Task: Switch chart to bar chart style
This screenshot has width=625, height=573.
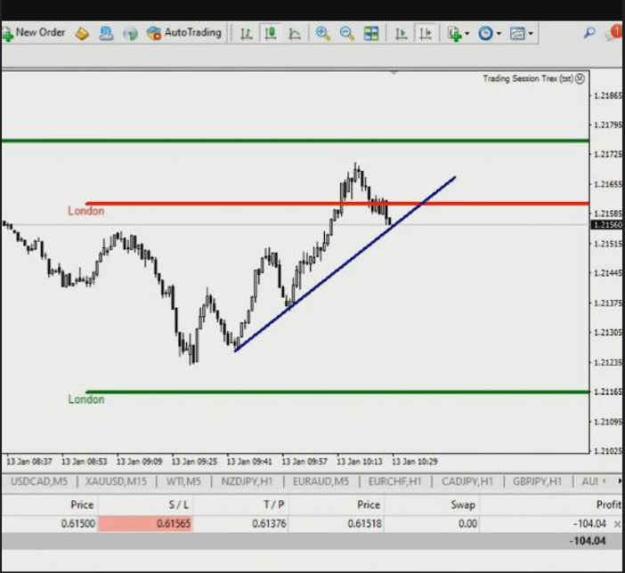Action: click(x=246, y=34)
